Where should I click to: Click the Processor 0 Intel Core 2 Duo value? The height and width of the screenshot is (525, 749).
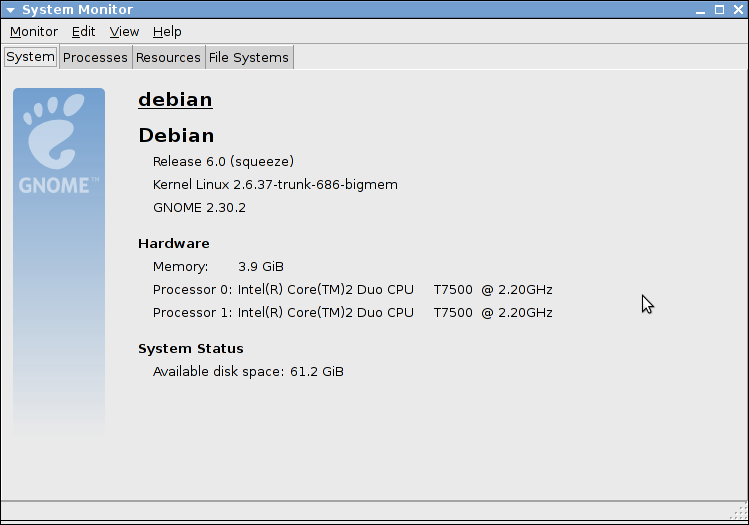coord(395,289)
